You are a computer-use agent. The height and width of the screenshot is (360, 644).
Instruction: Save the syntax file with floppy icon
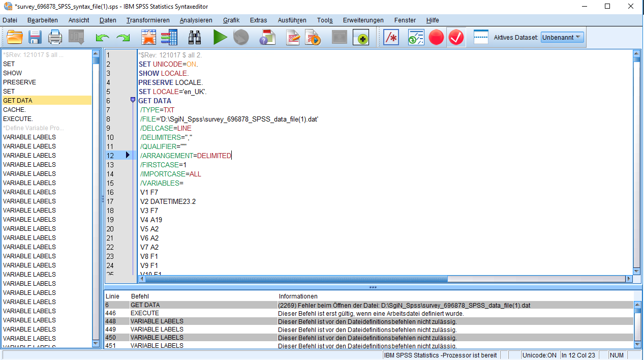click(x=35, y=38)
